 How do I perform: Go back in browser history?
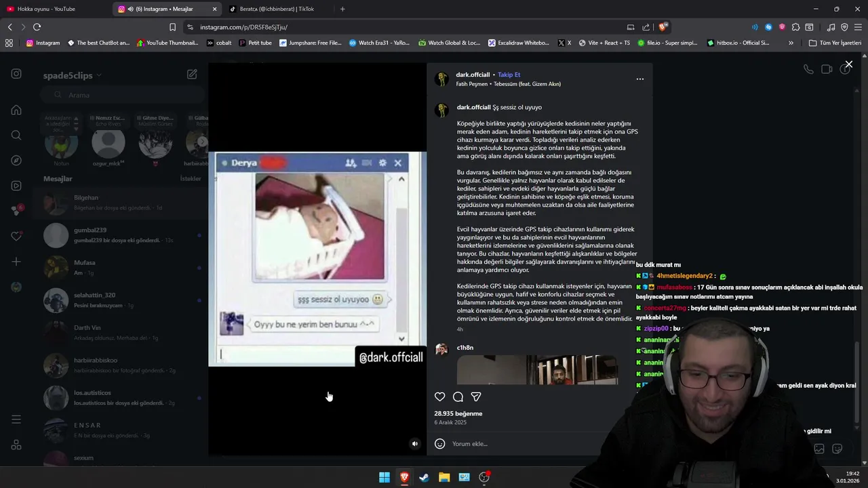[x=9, y=27]
